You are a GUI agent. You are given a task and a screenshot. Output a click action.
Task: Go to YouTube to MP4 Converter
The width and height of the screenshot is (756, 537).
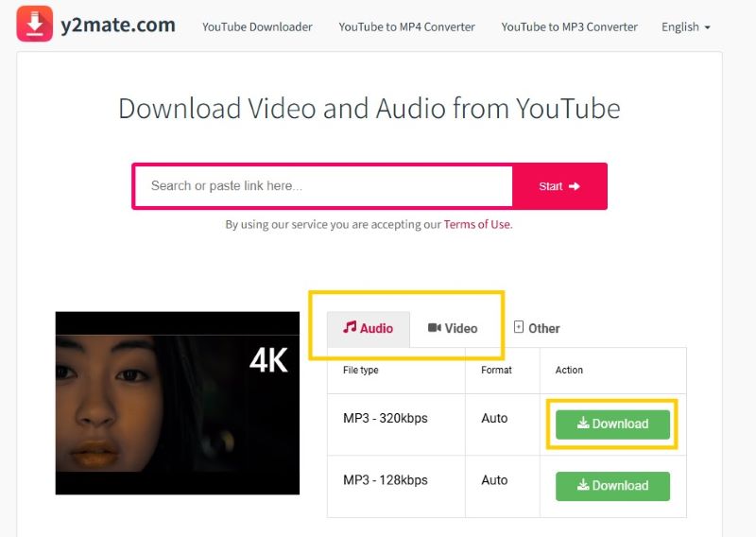[406, 26]
